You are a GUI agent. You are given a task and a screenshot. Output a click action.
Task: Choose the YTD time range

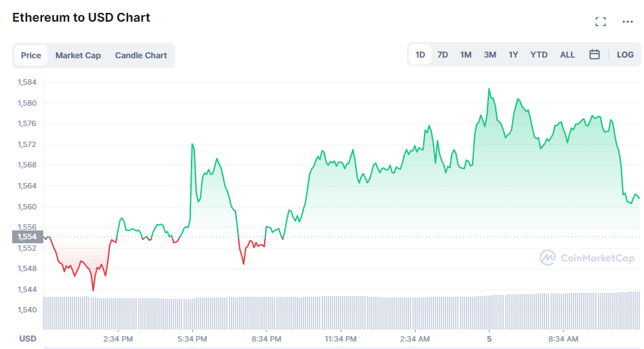tap(539, 55)
